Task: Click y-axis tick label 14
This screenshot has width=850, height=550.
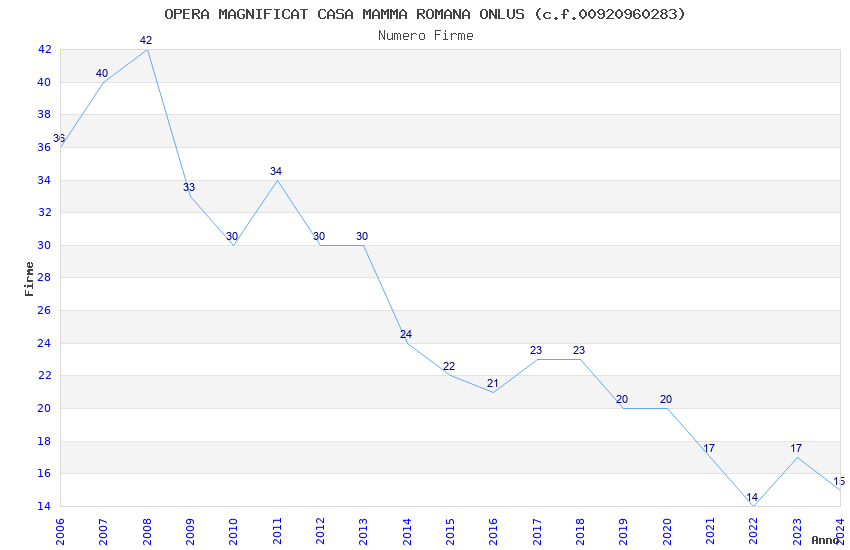Action: point(44,506)
